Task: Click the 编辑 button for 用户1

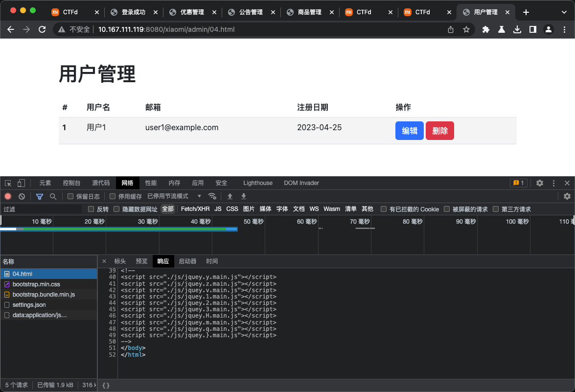Action: click(410, 131)
